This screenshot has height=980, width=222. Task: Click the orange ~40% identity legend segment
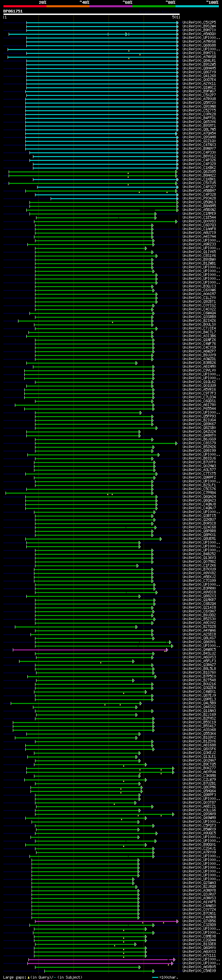pyautogui.click(x=68, y=6)
